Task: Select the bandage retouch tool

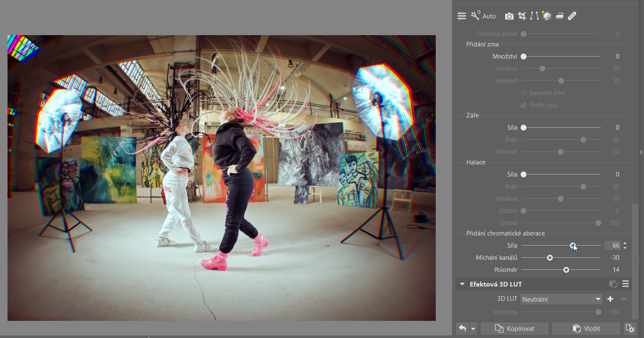Action: [x=572, y=16]
